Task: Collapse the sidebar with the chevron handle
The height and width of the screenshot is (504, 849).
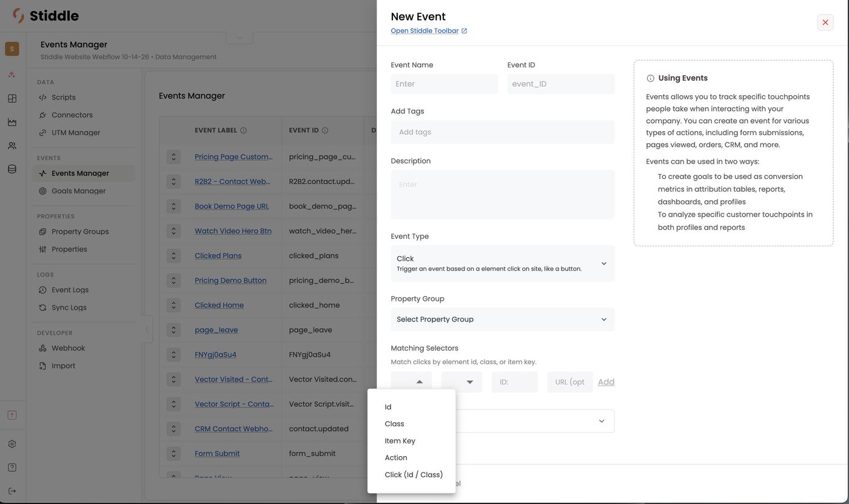Action: coord(147,329)
